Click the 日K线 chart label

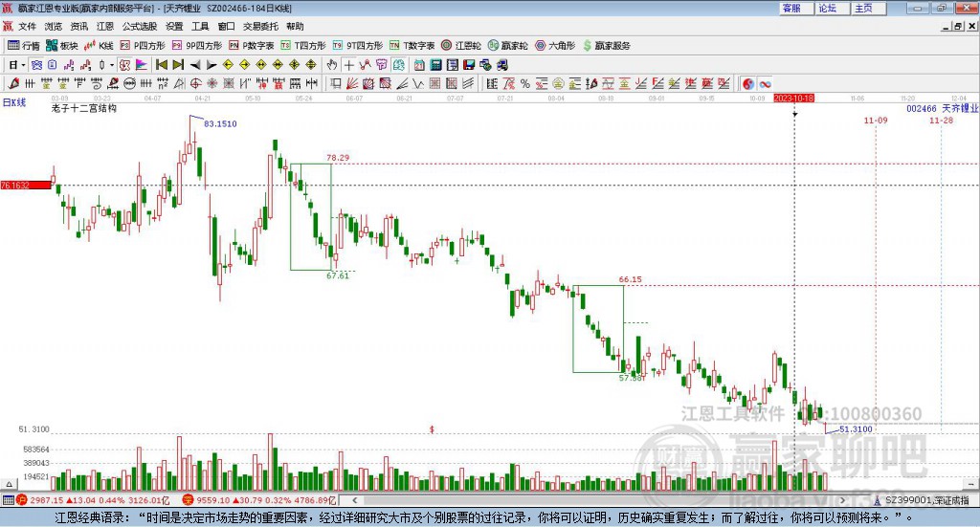coord(14,102)
